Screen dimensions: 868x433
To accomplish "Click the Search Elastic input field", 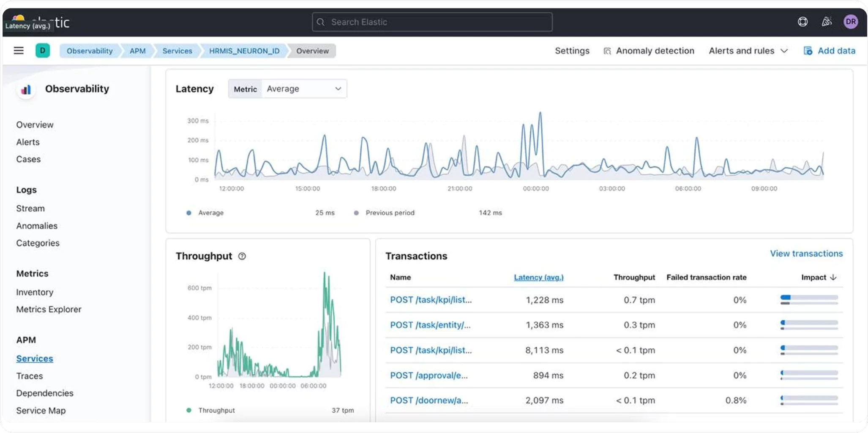I will (432, 22).
